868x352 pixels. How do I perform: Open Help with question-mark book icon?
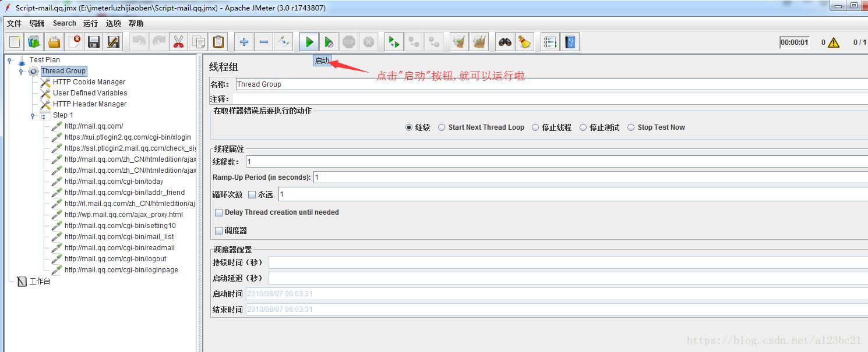point(570,42)
